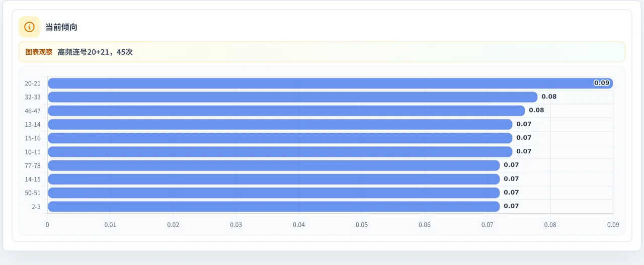Click the 0.08 value label of 32-33
644x265 pixels.
pyautogui.click(x=549, y=97)
